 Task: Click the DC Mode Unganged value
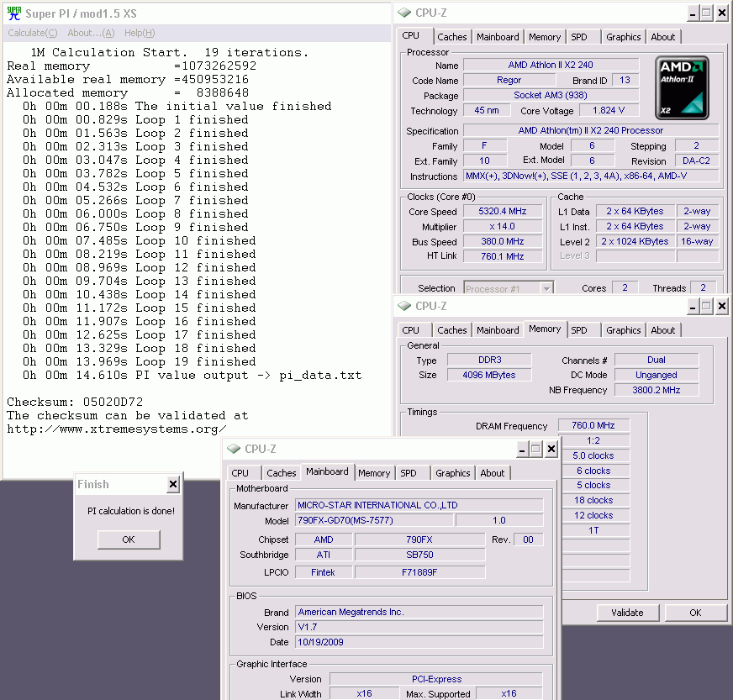coord(657,375)
